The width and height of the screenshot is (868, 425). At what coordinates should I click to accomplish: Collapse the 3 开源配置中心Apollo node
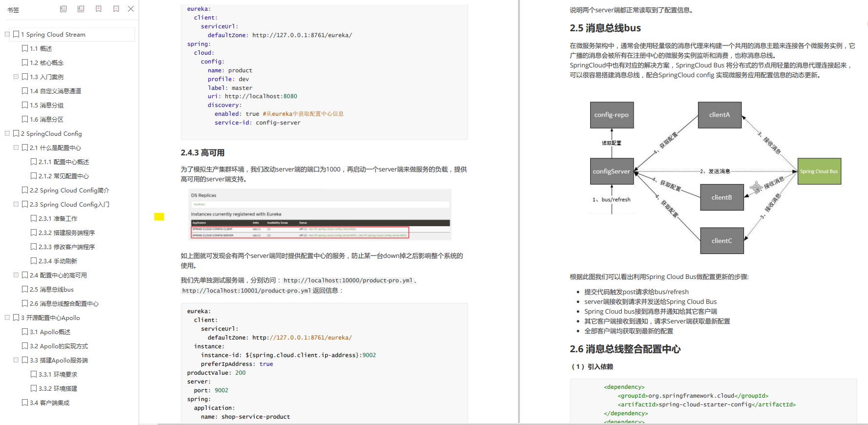click(x=7, y=318)
